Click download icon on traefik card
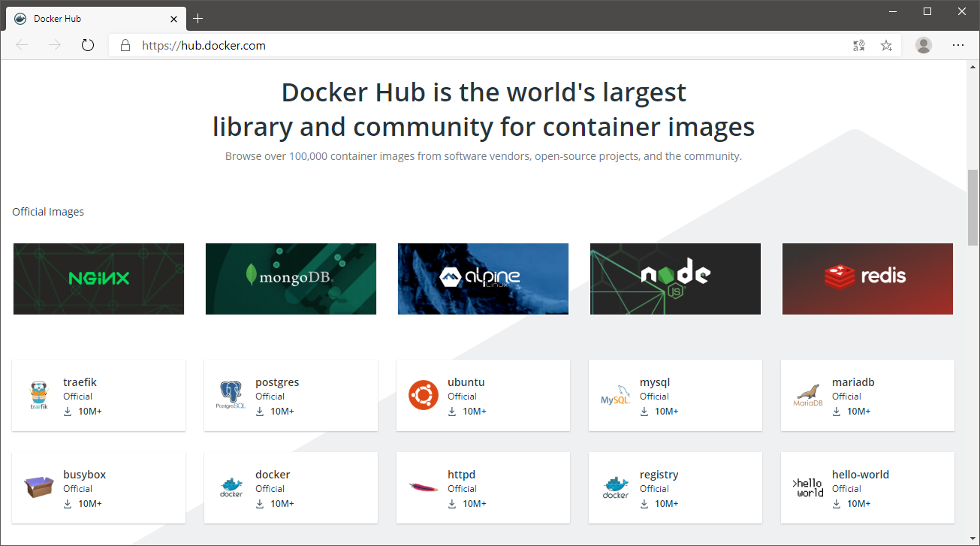This screenshot has width=980, height=546. [68, 412]
